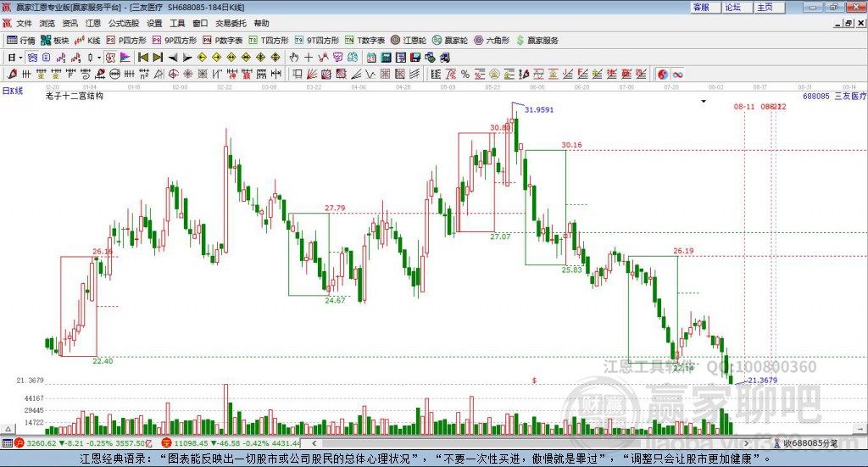Click the 688085 三友医疗 stock label

834,97
